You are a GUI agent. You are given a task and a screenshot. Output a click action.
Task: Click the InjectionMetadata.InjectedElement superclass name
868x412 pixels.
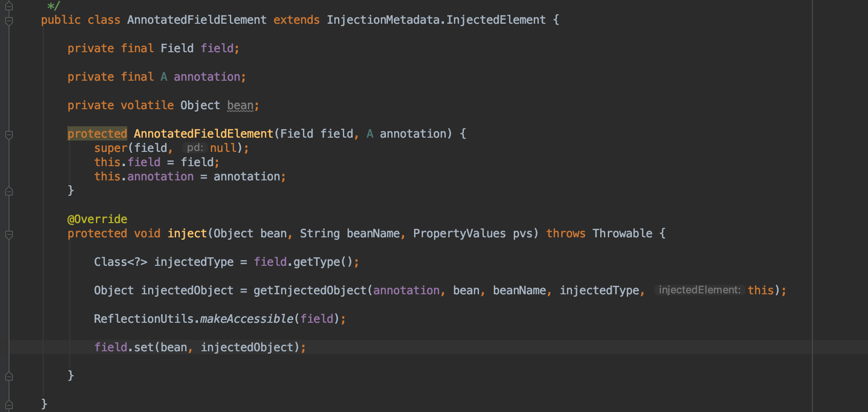tap(436, 20)
